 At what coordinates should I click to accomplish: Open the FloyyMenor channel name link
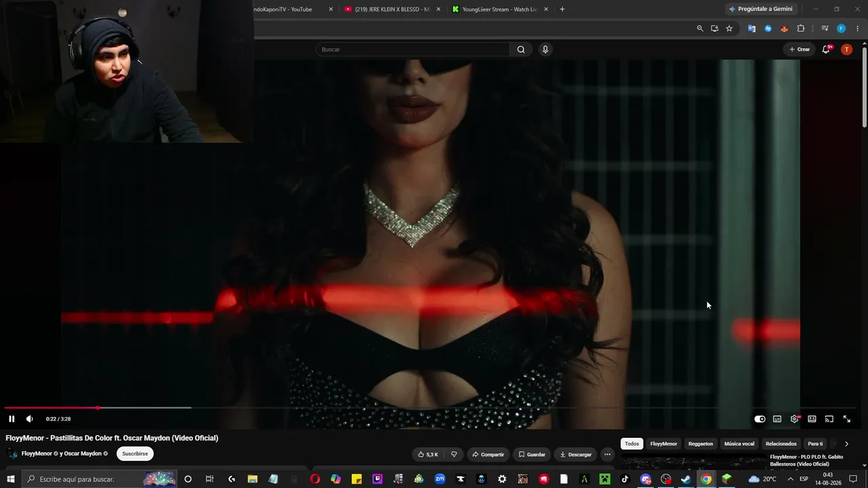pyautogui.click(x=37, y=453)
